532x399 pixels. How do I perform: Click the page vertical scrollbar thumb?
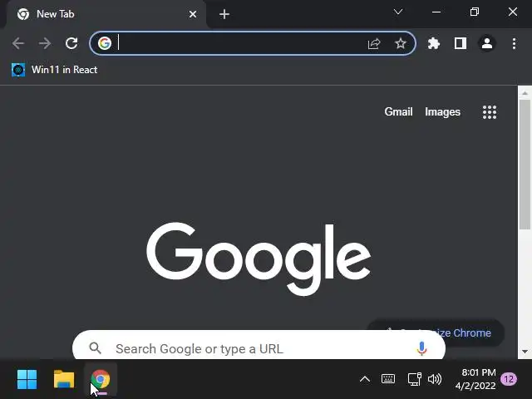pos(525,165)
